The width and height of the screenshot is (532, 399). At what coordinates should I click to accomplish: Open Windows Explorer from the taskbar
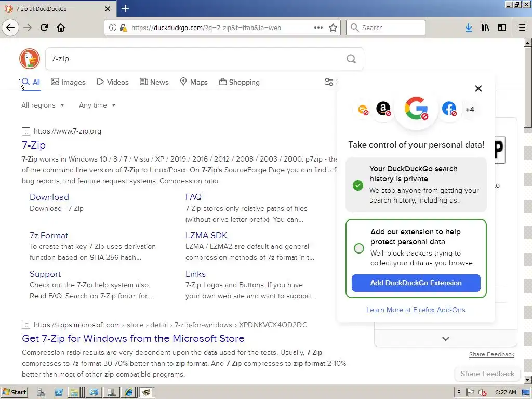[74, 393]
